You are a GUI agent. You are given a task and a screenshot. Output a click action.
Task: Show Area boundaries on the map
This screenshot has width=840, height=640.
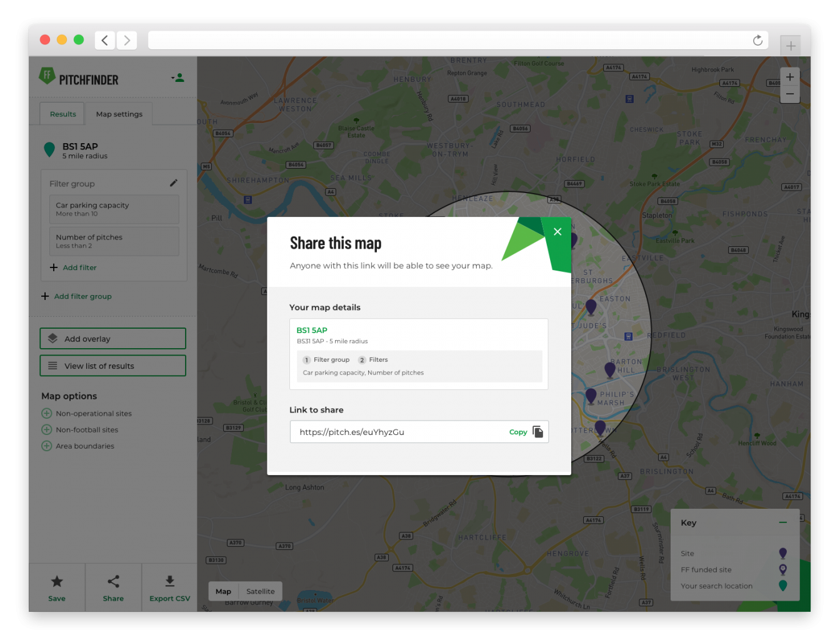tap(47, 446)
